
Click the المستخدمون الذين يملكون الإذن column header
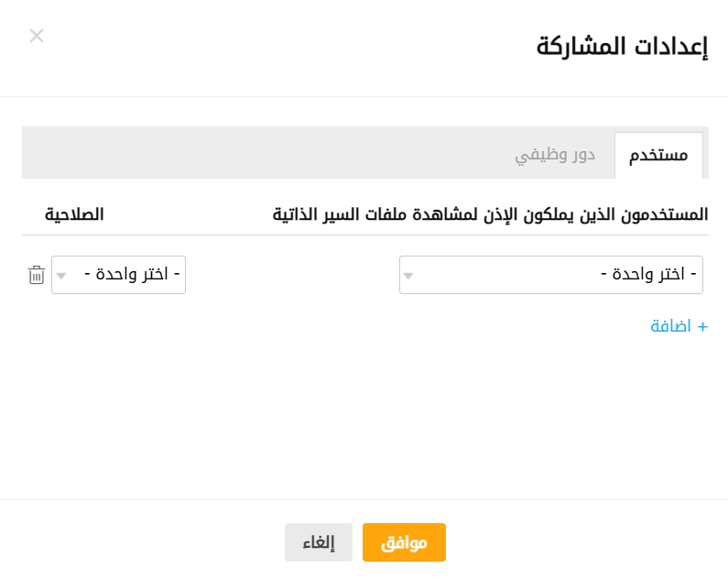[490, 214]
